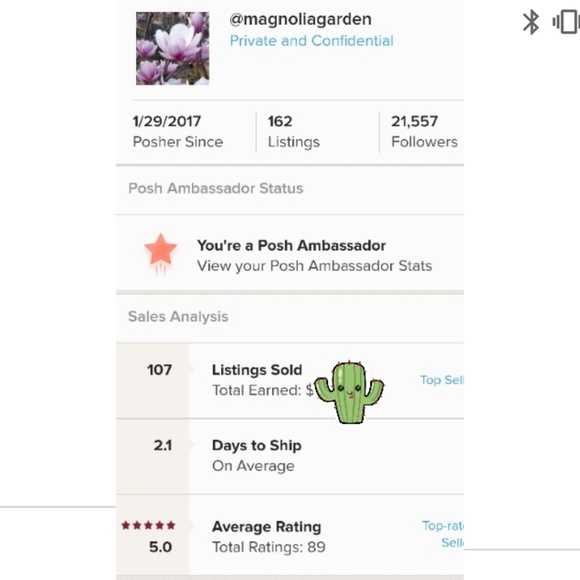Screen dimensions: 580x580
Task: Tap the phone vibrate mode icon
Action: pos(566,22)
